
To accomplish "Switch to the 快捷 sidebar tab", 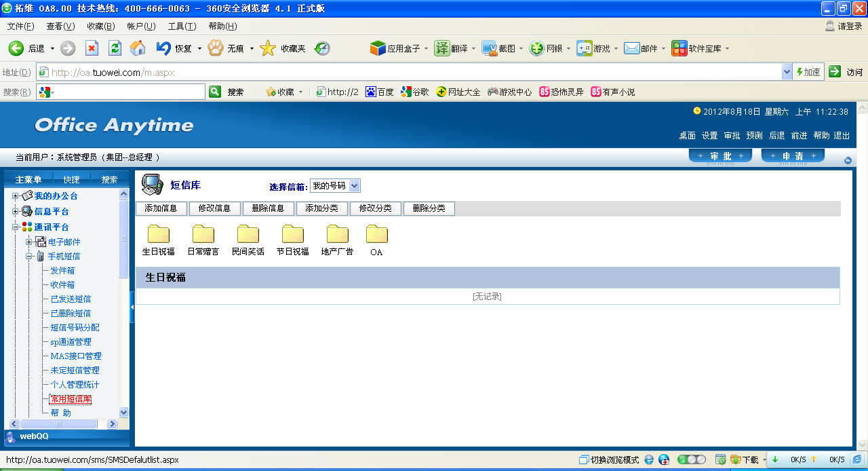I will (x=71, y=180).
